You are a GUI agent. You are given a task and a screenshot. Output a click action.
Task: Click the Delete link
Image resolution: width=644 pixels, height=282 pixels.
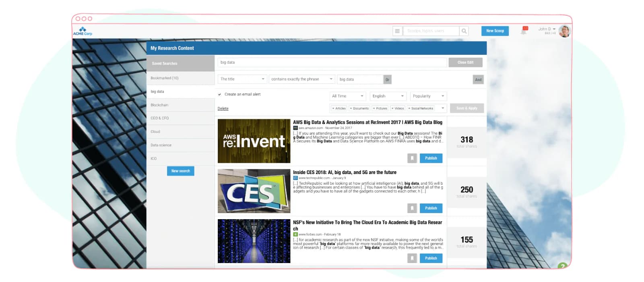click(223, 108)
